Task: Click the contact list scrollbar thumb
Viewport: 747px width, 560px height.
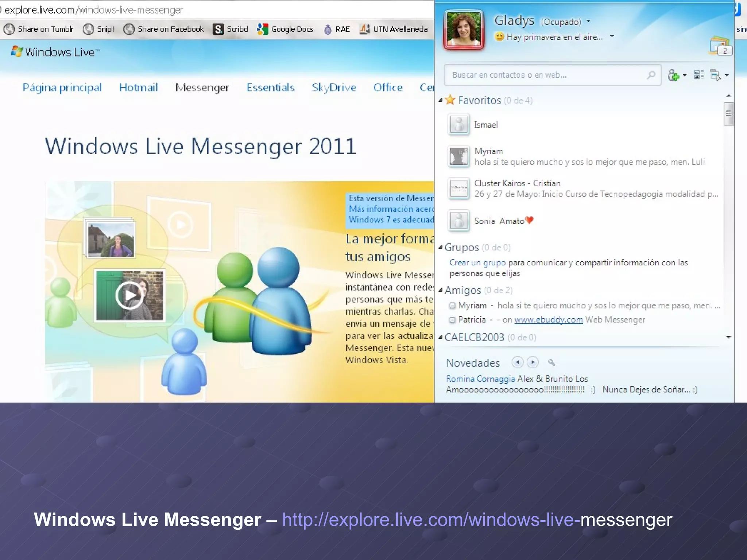Action: click(x=728, y=114)
